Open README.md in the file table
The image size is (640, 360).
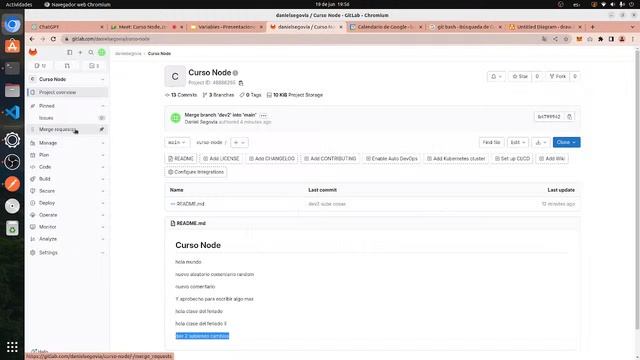point(191,204)
